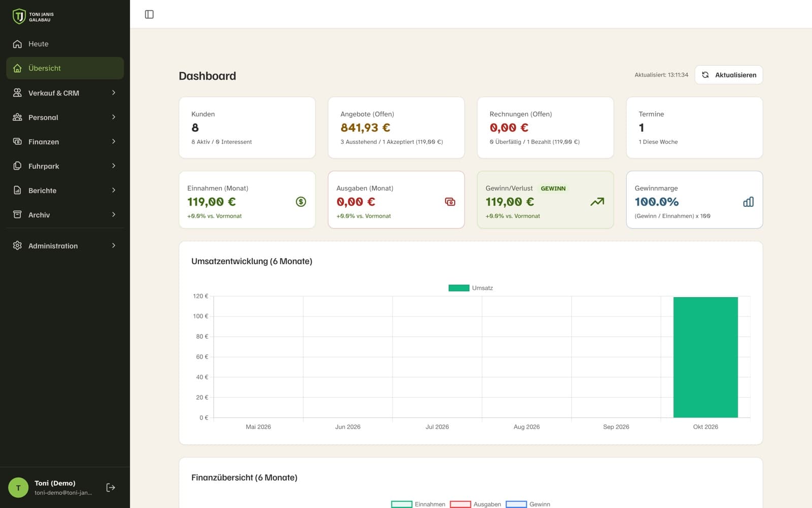Viewport: 812px width, 508px height.
Task: Click the bar chart icon in Gewinnmarge
Action: [x=749, y=202]
